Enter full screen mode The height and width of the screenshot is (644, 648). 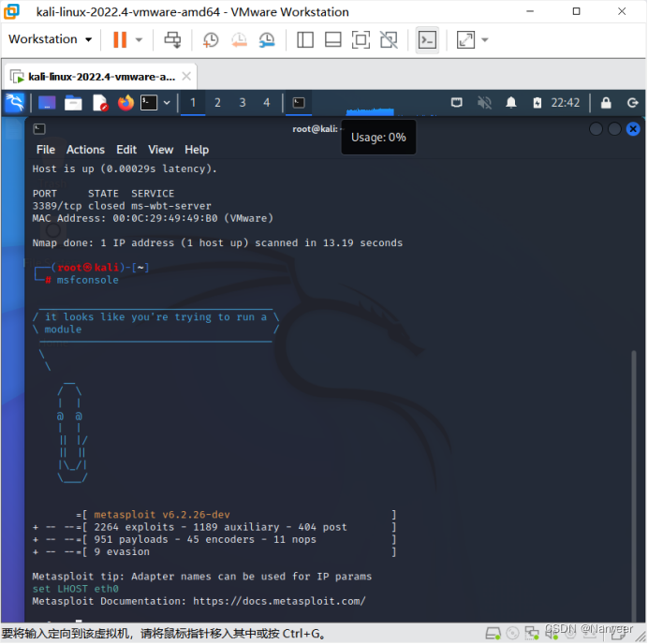tap(361, 40)
